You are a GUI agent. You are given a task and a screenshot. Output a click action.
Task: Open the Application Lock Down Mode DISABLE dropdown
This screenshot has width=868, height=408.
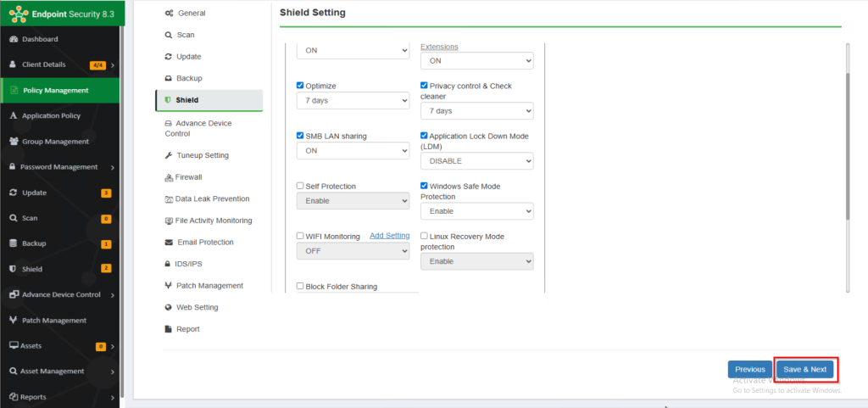coord(476,160)
